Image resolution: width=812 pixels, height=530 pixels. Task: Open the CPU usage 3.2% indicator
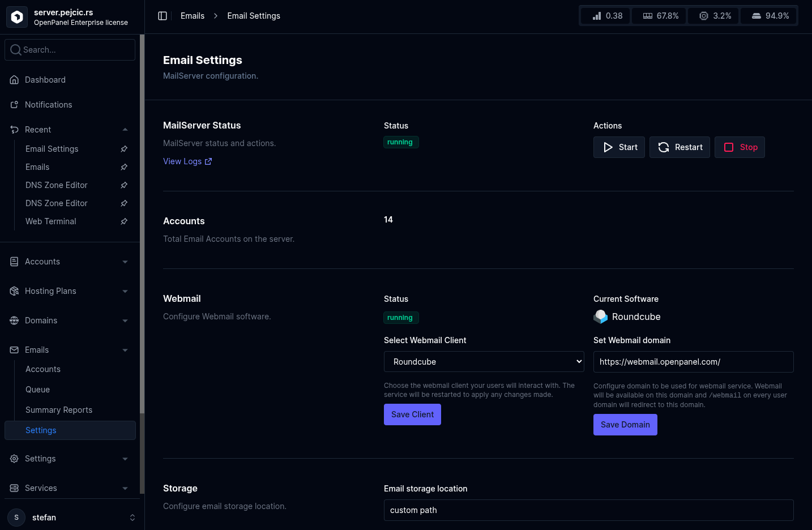[715, 16]
